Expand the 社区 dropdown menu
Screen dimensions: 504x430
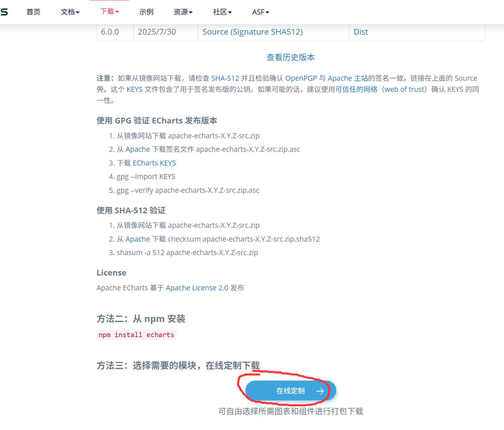222,12
